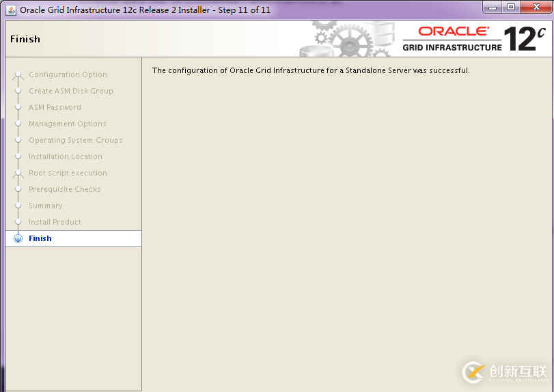Click the Java installer icon in title bar

11,10
